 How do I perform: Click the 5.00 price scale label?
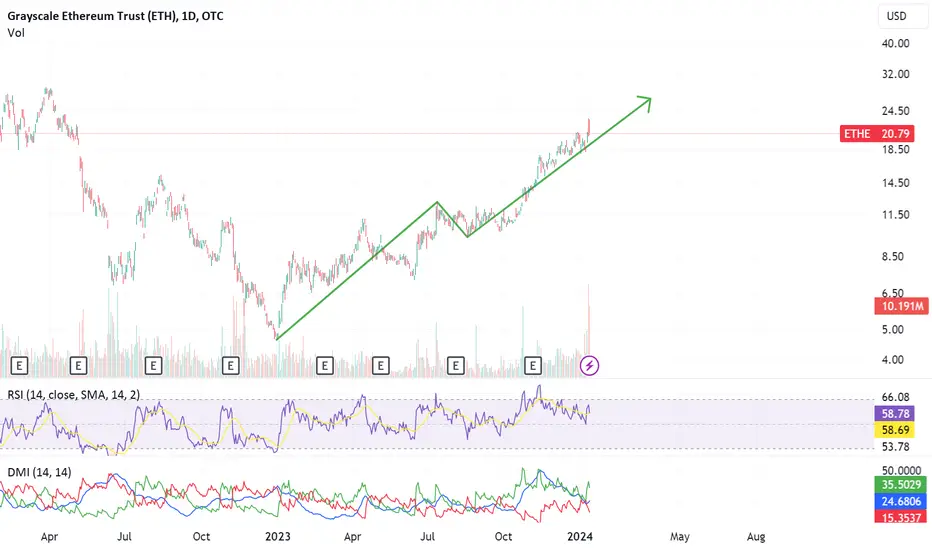[893, 329]
